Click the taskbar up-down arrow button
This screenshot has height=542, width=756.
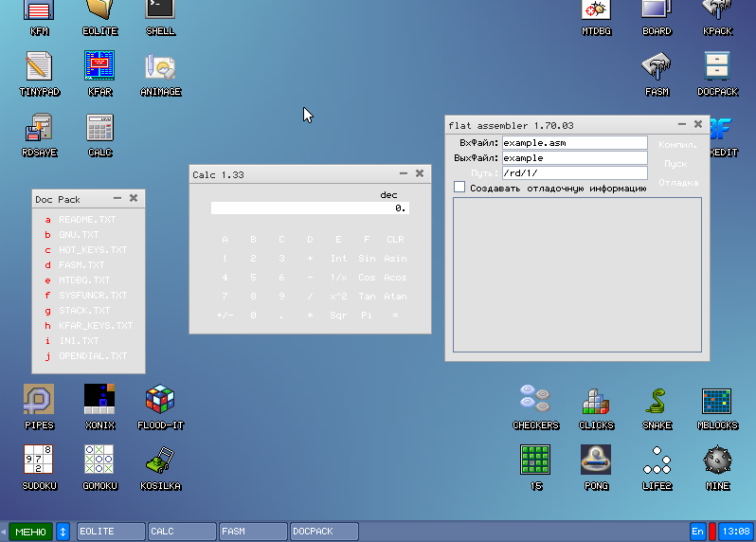tap(63, 532)
